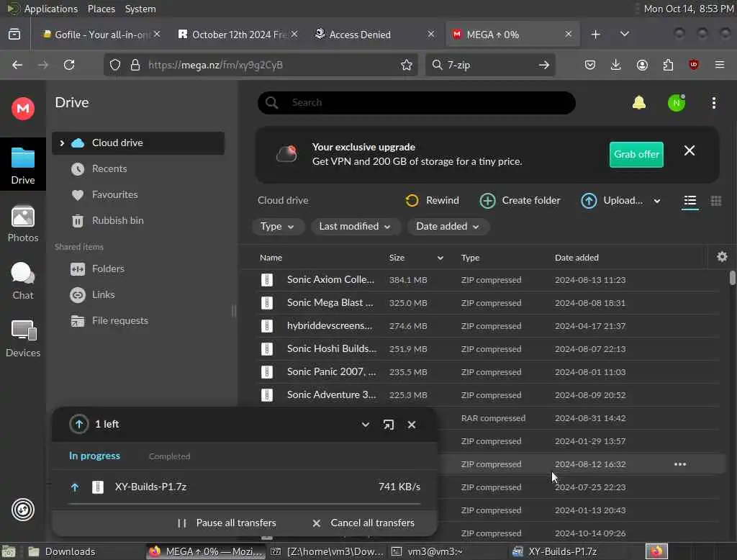Collapse the transfers panel chevron
737x560 pixels.
tap(365, 425)
